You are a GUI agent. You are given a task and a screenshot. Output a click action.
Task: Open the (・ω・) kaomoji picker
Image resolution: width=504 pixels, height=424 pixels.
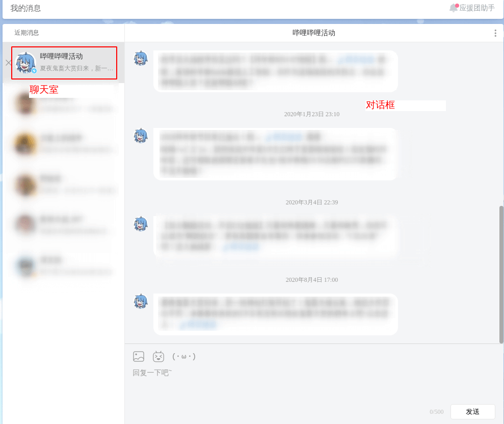[184, 357]
